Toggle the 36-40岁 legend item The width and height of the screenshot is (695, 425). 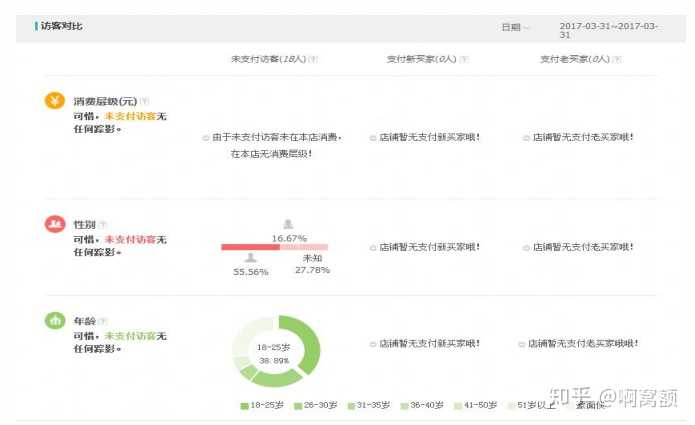coord(422,406)
